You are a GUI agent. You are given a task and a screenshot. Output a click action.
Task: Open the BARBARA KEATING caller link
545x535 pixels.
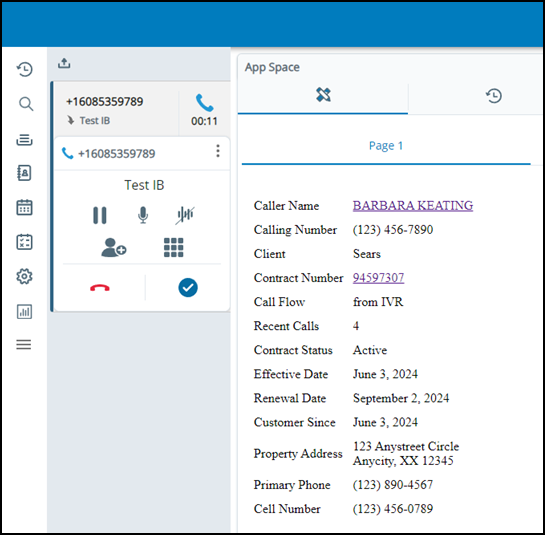[x=413, y=205]
